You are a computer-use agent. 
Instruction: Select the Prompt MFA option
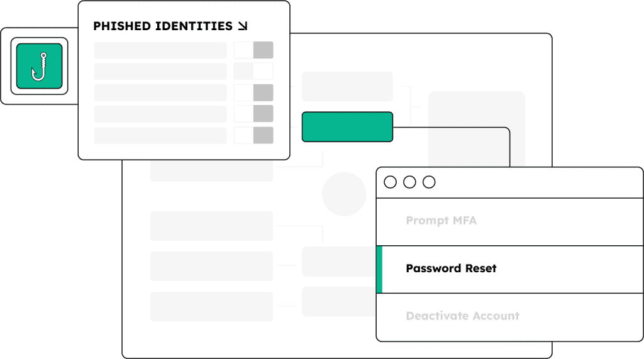pos(441,221)
